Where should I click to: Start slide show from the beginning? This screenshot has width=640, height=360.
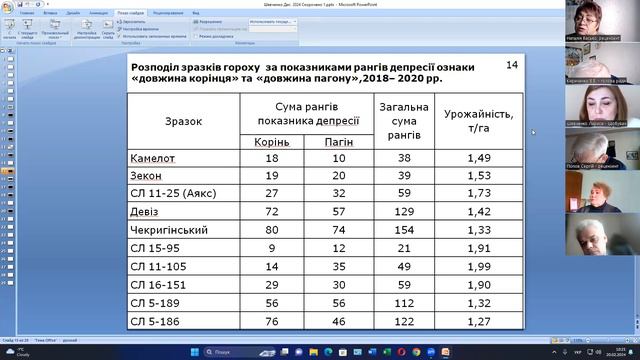(x=9, y=29)
